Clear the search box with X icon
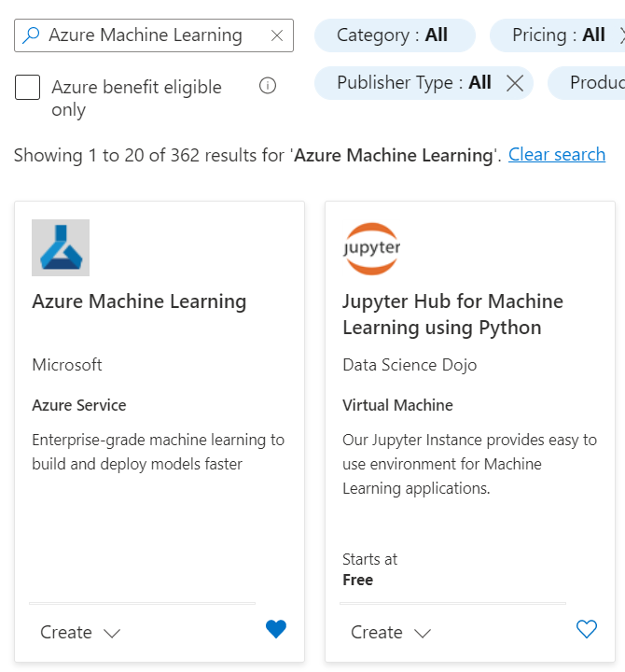 click(276, 35)
